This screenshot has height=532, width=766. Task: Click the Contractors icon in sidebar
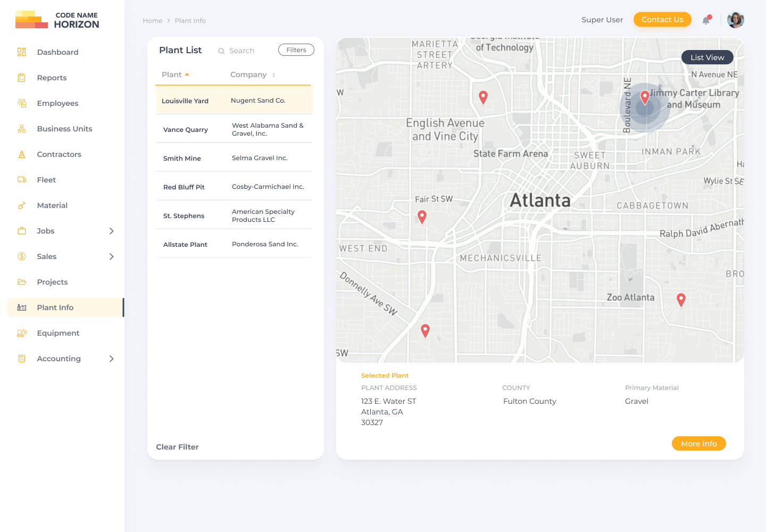click(x=22, y=154)
